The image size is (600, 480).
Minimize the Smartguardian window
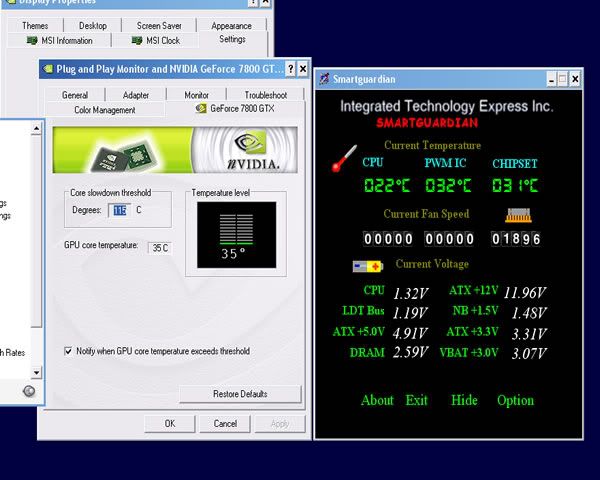click(x=551, y=79)
